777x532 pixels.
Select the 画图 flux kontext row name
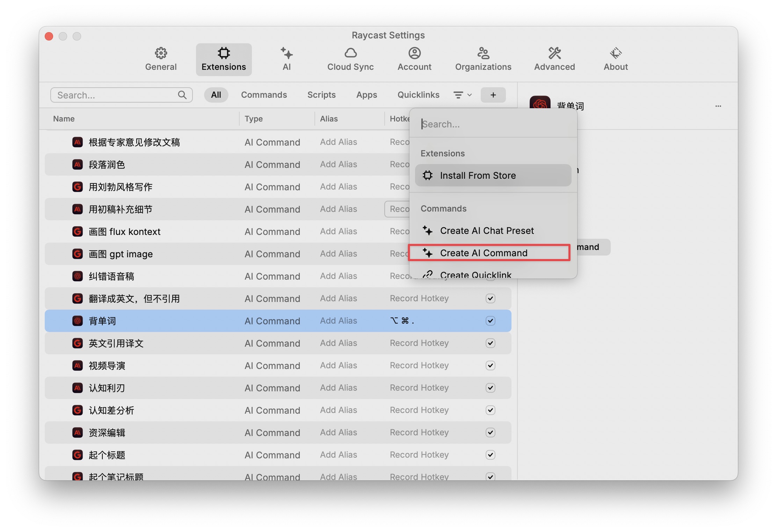tap(124, 231)
